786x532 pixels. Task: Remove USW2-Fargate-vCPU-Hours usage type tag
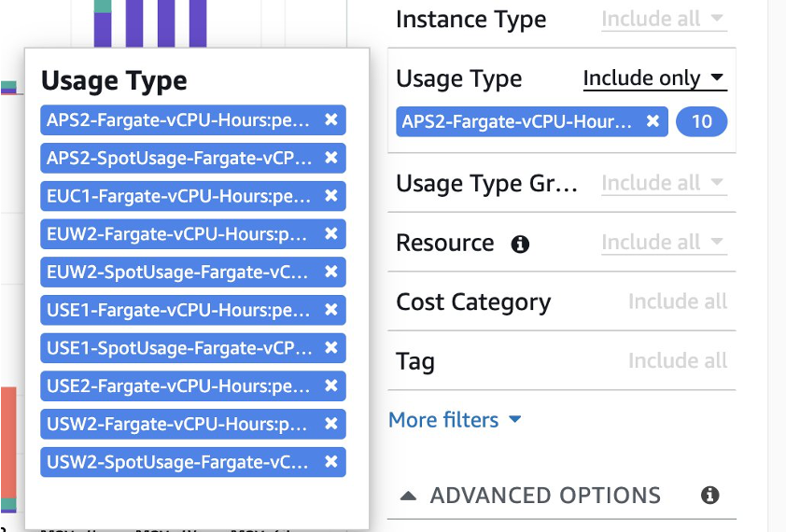(x=330, y=424)
